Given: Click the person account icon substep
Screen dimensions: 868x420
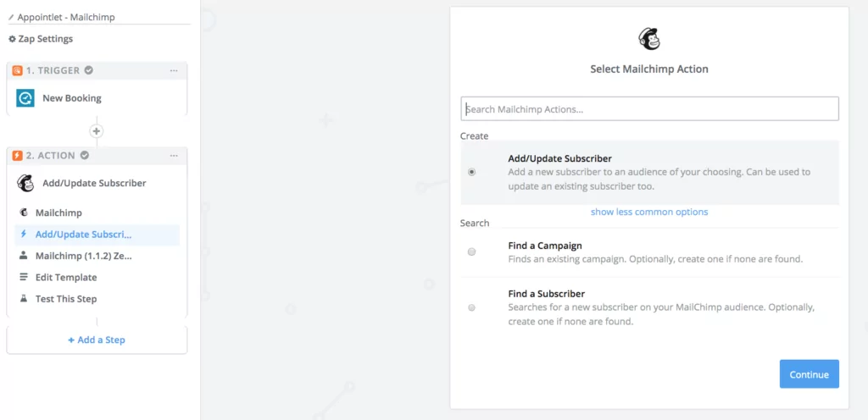Looking at the screenshot, I should pos(23,256).
